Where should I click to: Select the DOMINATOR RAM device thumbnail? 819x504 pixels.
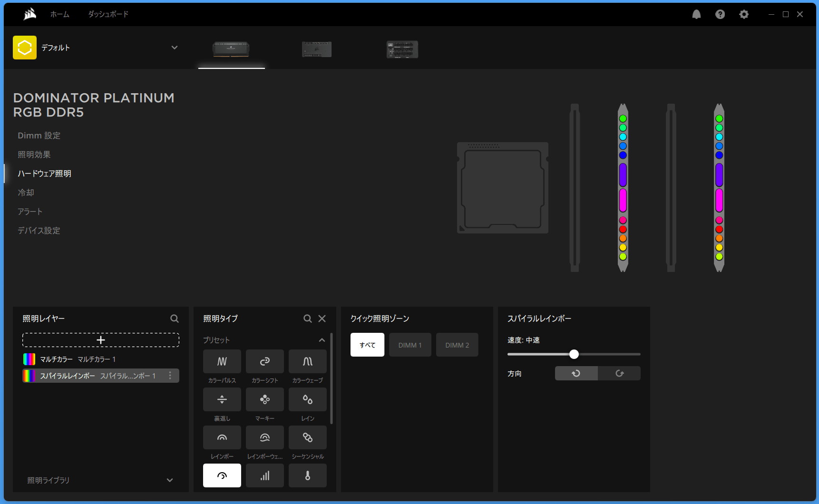click(231, 49)
